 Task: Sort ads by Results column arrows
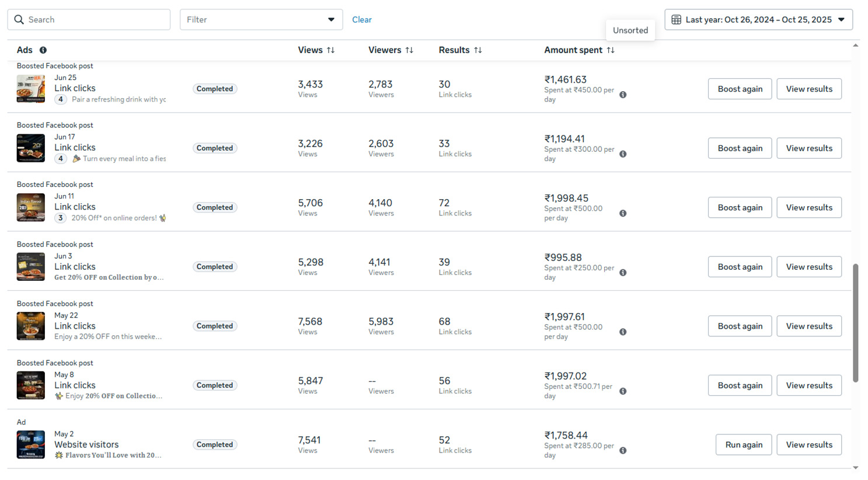point(478,50)
